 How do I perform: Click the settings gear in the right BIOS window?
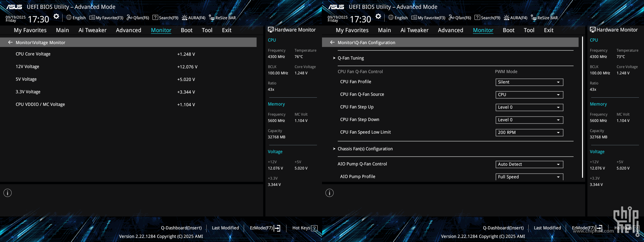pyautogui.click(x=378, y=16)
